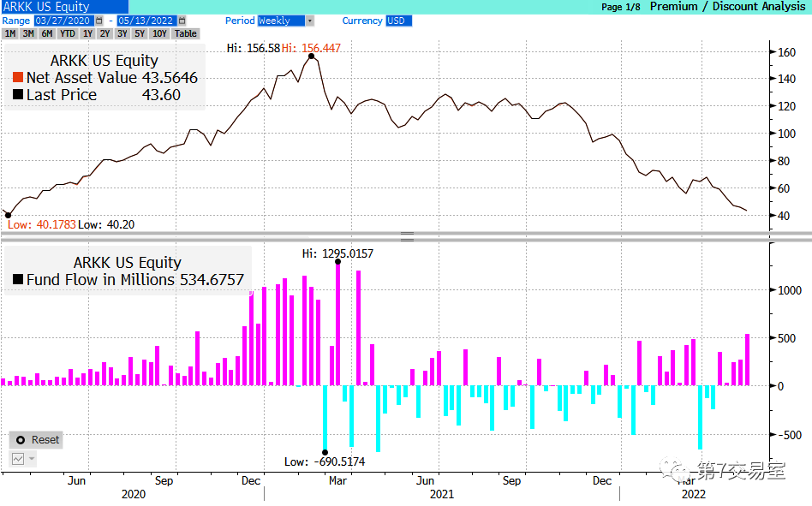Click the black "Low: 40.20" label

[106, 224]
